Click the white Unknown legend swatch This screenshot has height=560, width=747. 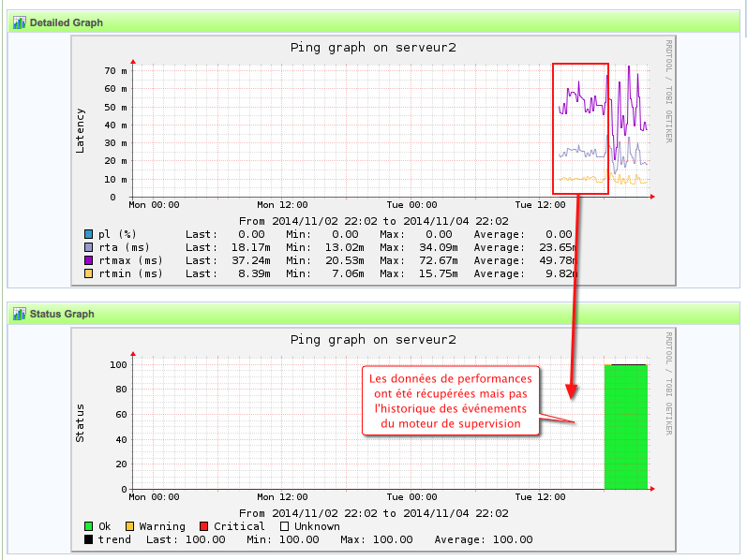[284, 526]
